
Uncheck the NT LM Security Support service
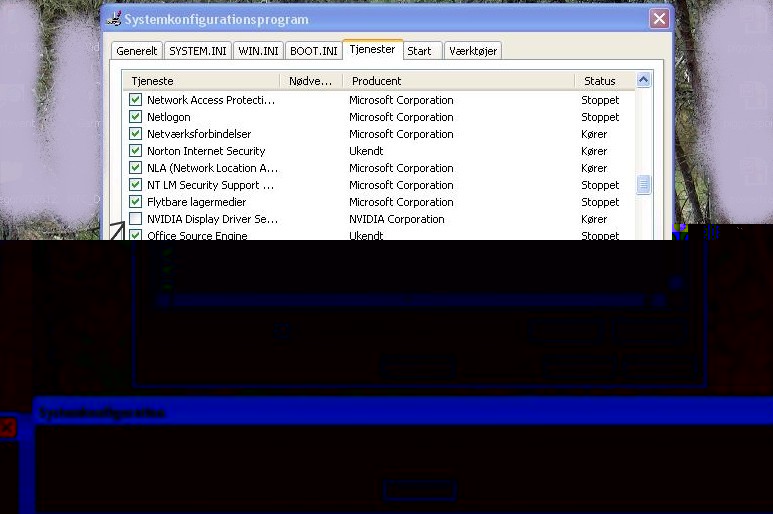pos(136,185)
